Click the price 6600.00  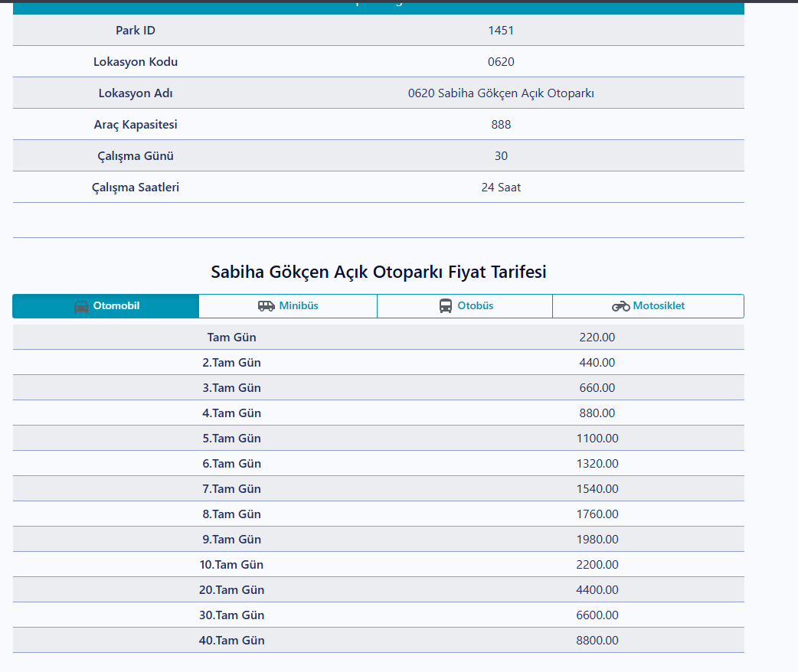point(597,615)
